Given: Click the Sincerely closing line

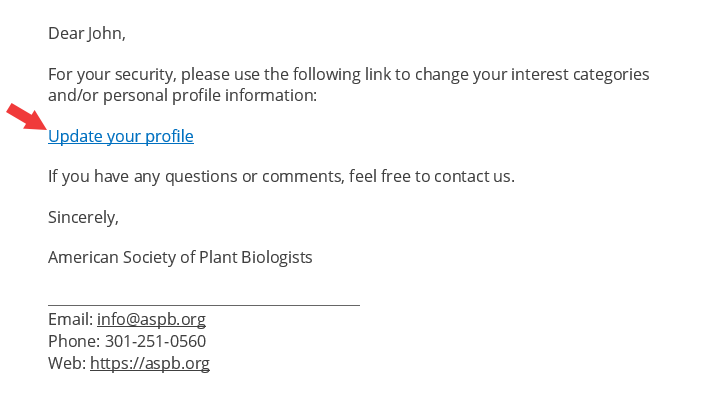Looking at the screenshot, I should pos(84,217).
